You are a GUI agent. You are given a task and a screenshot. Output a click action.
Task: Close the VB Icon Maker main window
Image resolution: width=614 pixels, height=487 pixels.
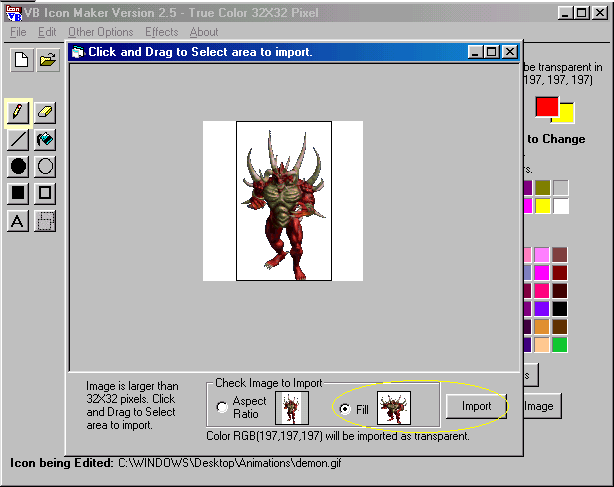[600, 13]
